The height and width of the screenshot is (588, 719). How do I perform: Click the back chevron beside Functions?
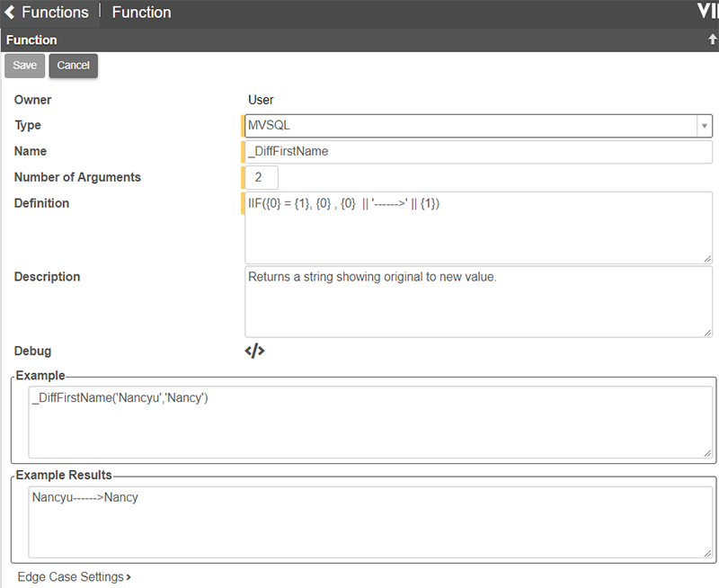point(10,13)
